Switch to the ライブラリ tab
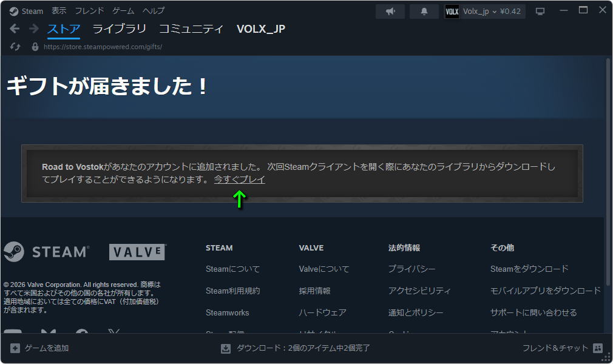Viewport: 613px width, 364px height. [119, 29]
